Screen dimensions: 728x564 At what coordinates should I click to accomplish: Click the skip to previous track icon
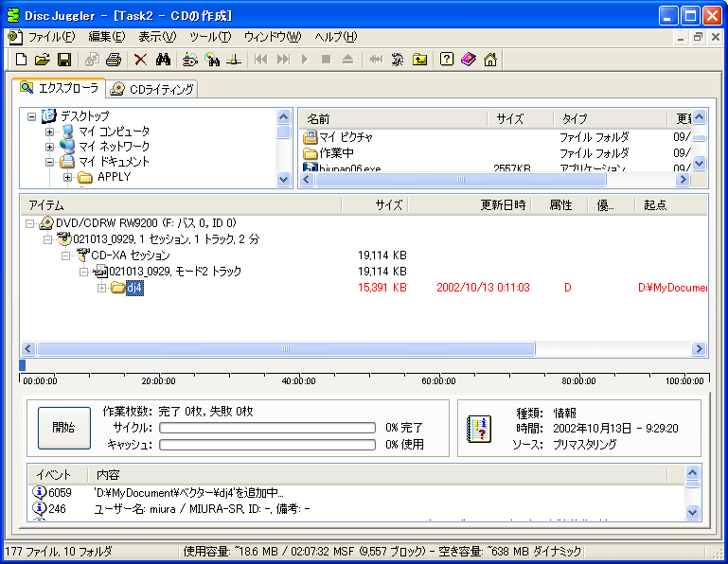pos(261,60)
